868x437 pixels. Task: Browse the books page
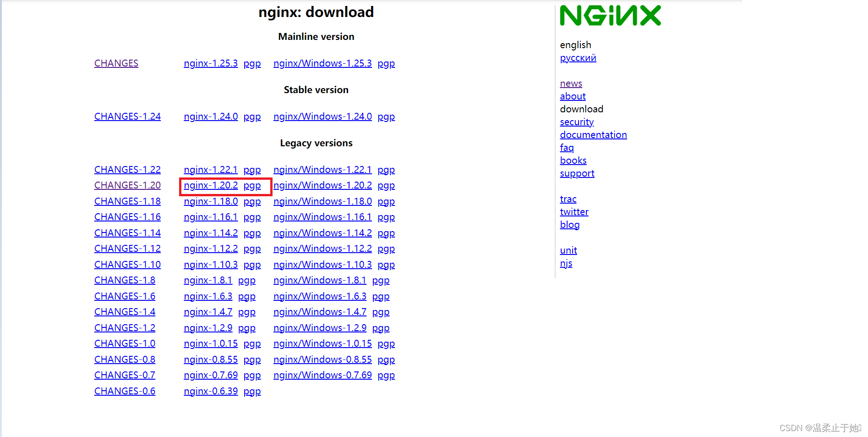click(x=573, y=160)
